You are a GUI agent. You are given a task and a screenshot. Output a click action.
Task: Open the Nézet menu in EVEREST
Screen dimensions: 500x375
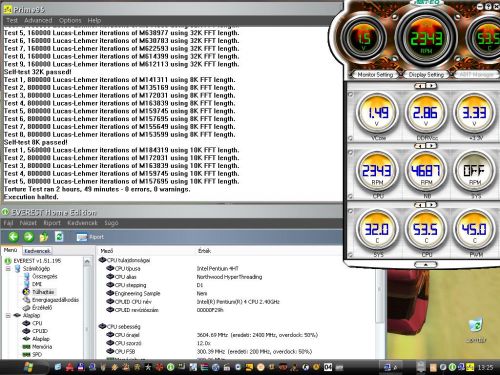pyautogui.click(x=28, y=223)
